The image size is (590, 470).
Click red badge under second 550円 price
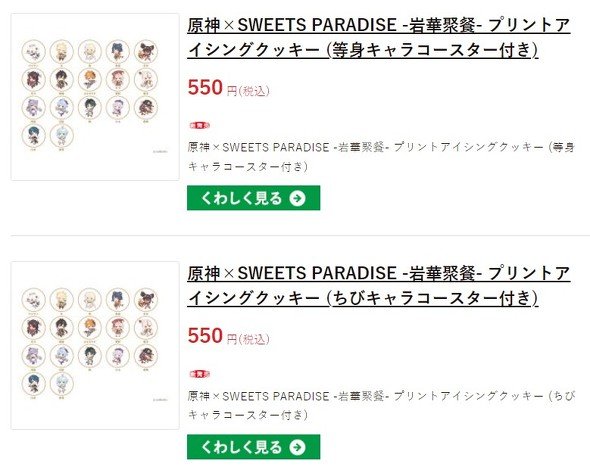point(199,374)
